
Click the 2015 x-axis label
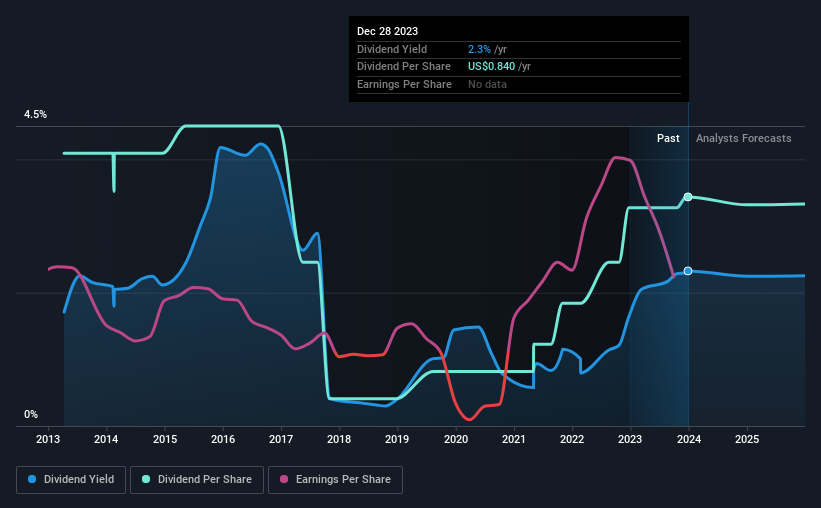(x=165, y=439)
